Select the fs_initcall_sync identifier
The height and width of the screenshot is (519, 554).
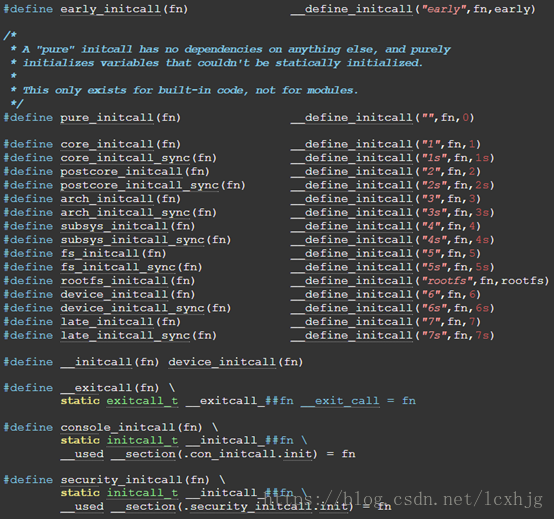[118, 267]
